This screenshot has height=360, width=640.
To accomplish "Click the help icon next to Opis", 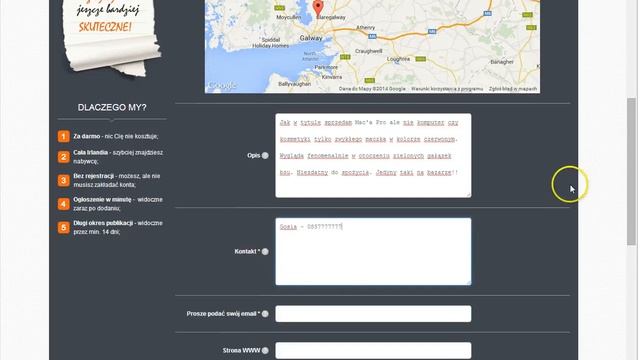I will click(265, 156).
